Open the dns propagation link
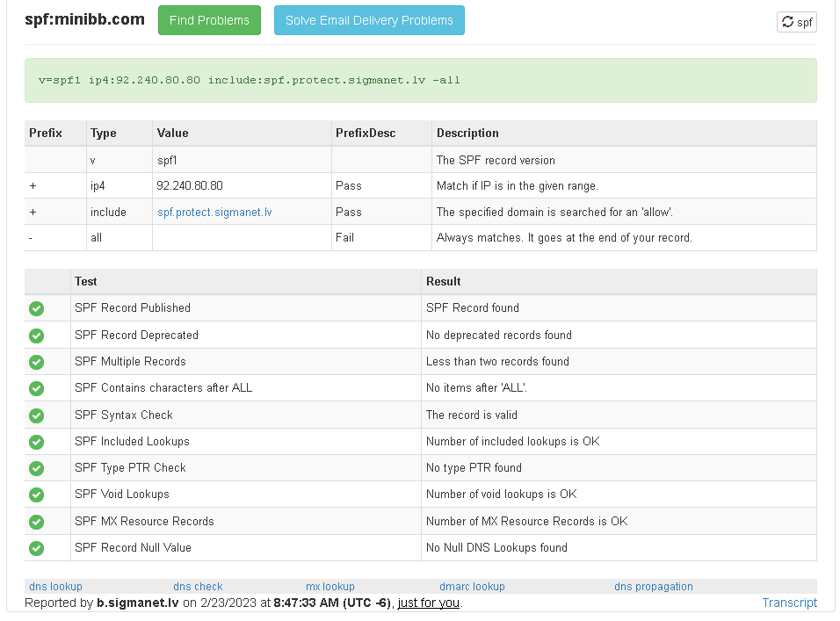The image size is (840, 621). click(654, 586)
